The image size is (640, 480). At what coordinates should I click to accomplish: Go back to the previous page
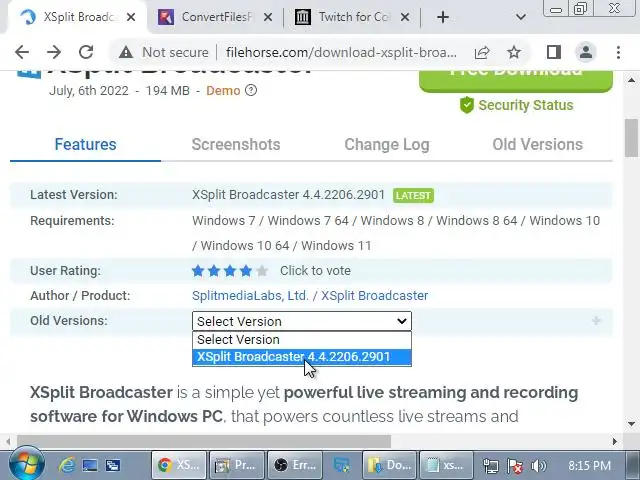click(22, 52)
